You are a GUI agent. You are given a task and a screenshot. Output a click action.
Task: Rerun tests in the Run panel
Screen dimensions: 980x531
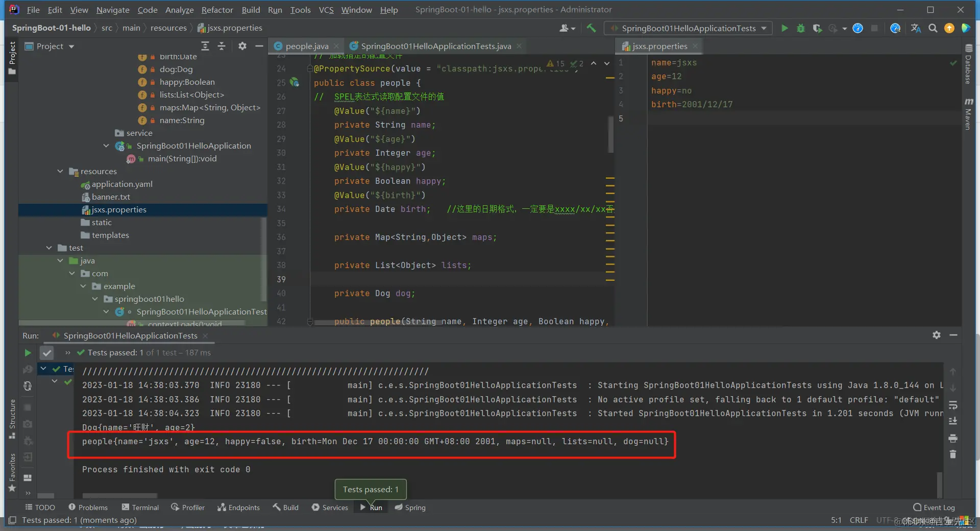(x=28, y=352)
